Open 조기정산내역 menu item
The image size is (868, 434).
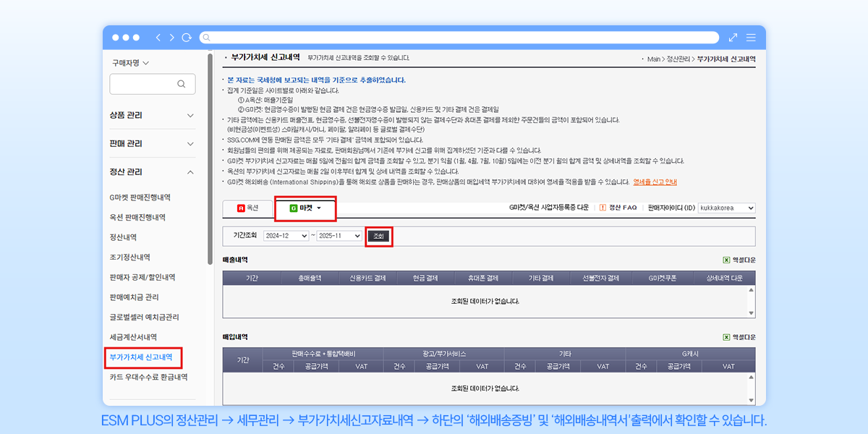click(x=130, y=258)
